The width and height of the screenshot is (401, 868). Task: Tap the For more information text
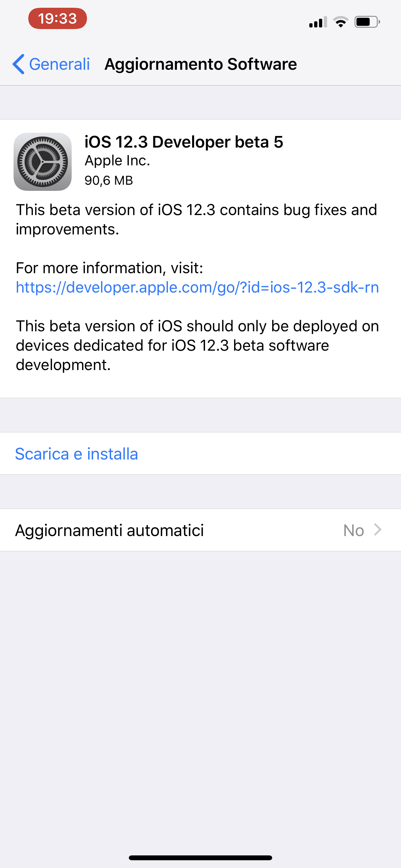(x=109, y=268)
